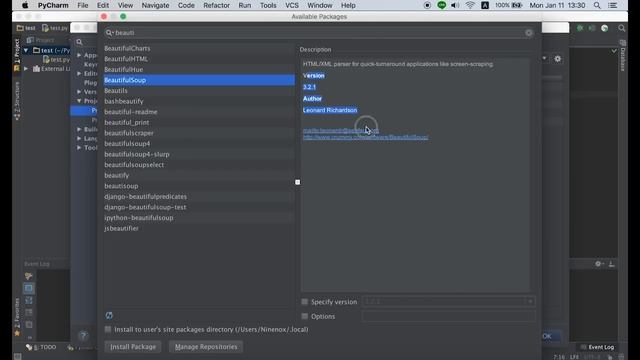Open the VCS menu
The image size is (640, 360).
(x=292, y=5)
